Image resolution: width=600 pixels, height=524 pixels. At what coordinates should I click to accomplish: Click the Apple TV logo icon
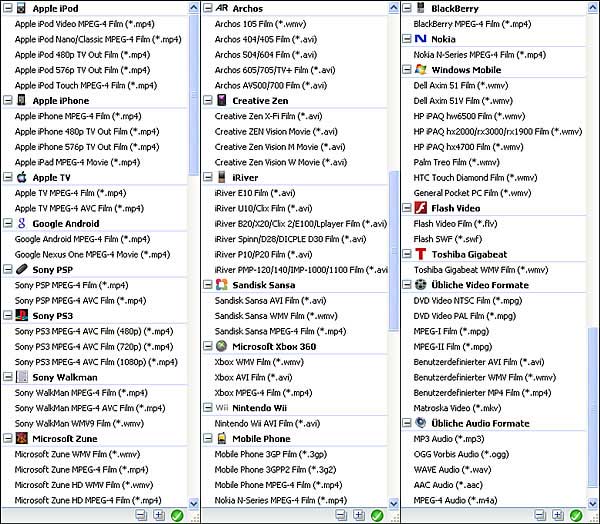pos(22,177)
